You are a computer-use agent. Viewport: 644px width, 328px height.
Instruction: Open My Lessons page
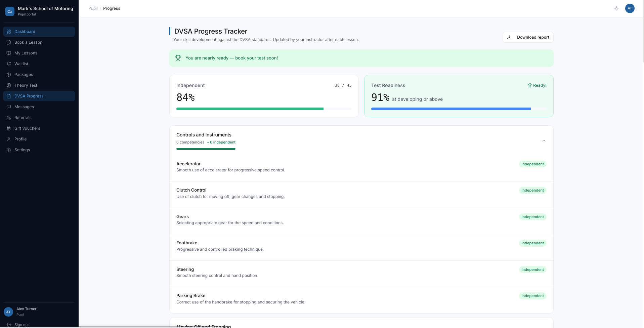[x=39, y=53]
